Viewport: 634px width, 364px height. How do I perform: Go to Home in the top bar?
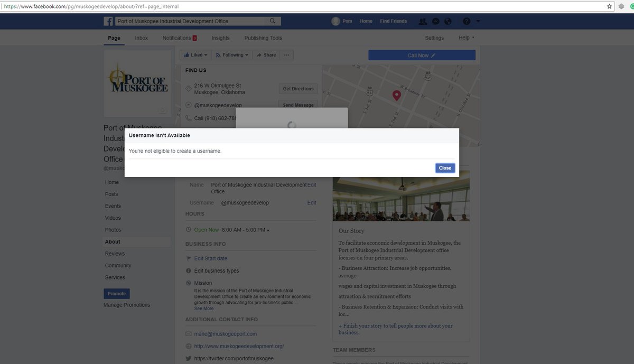[366, 21]
